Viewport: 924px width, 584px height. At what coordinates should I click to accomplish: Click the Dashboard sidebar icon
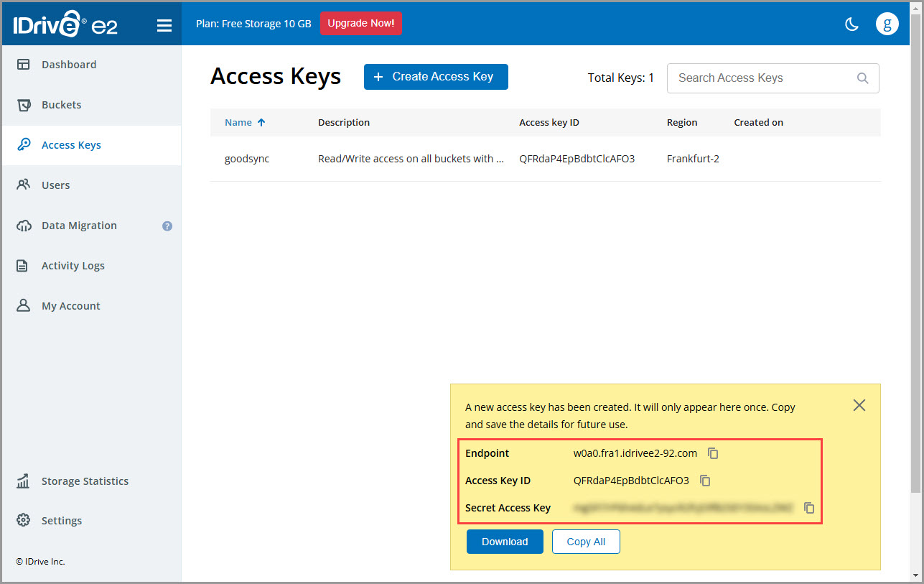[24, 65]
